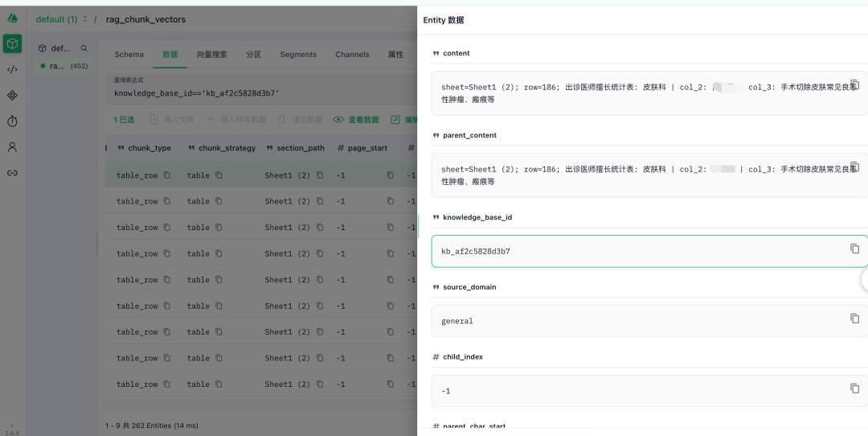Copy chunk_strategy table value in highlighted row
The height and width of the screenshot is (436, 868).
click(219, 175)
